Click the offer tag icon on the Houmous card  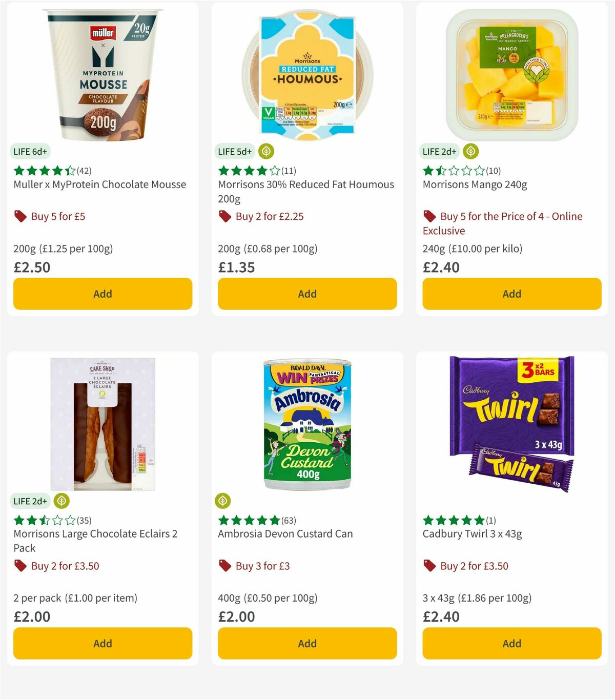point(224,216)
